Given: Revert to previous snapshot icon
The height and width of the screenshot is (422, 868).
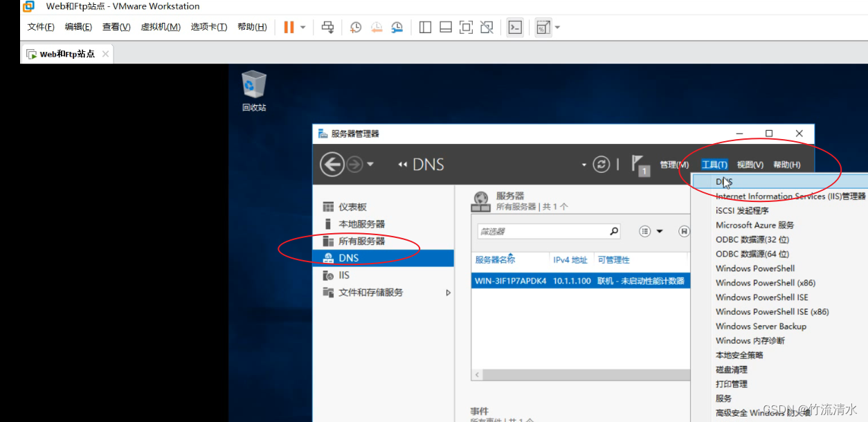Looking at the screenshot, I should coord(376,27).
